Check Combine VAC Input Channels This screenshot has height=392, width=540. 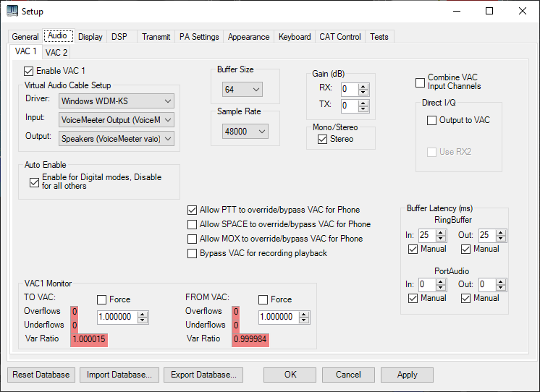(420, 82)
